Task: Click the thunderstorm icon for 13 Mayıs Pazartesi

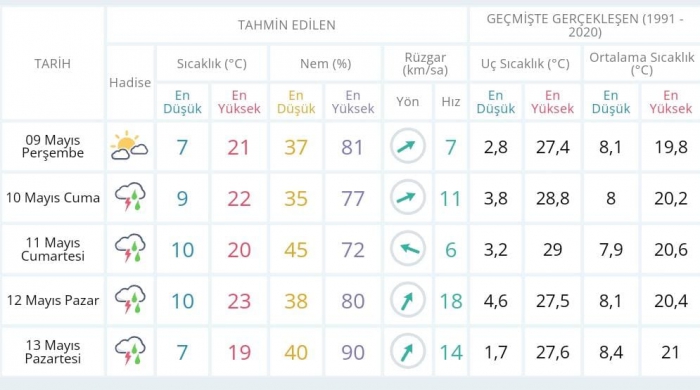Action: tap(130, 351)
